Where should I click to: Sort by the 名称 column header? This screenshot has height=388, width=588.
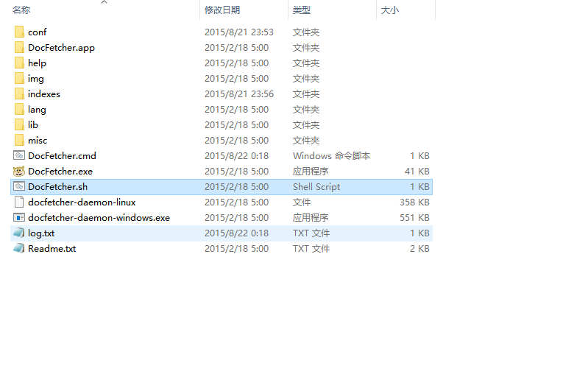coord(21,10)
